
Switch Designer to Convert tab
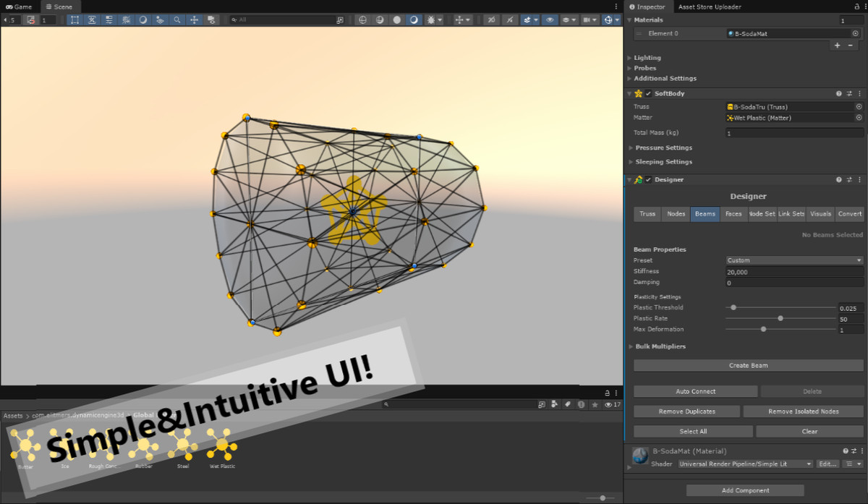850,214
